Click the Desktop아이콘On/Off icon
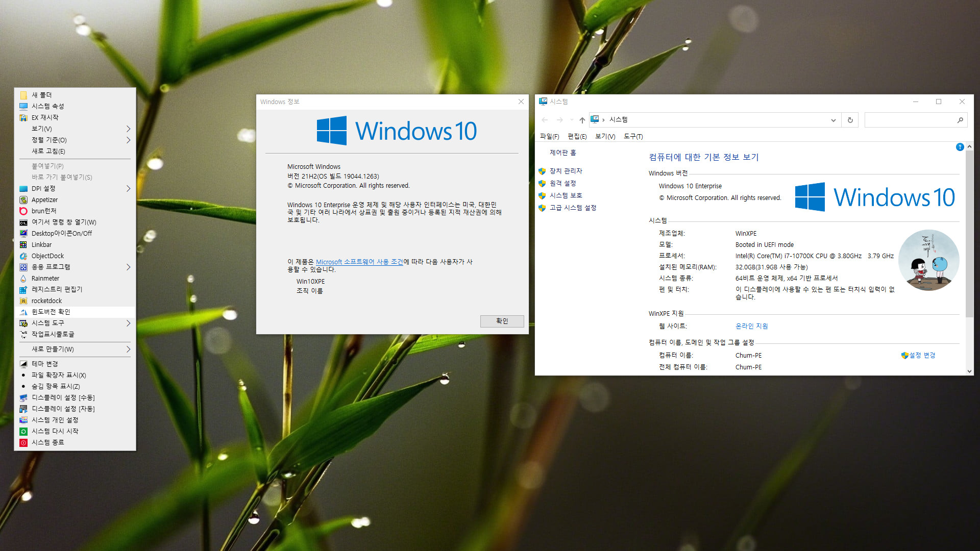The height and width of the screenshot is (551, 980). pos(23,234)
